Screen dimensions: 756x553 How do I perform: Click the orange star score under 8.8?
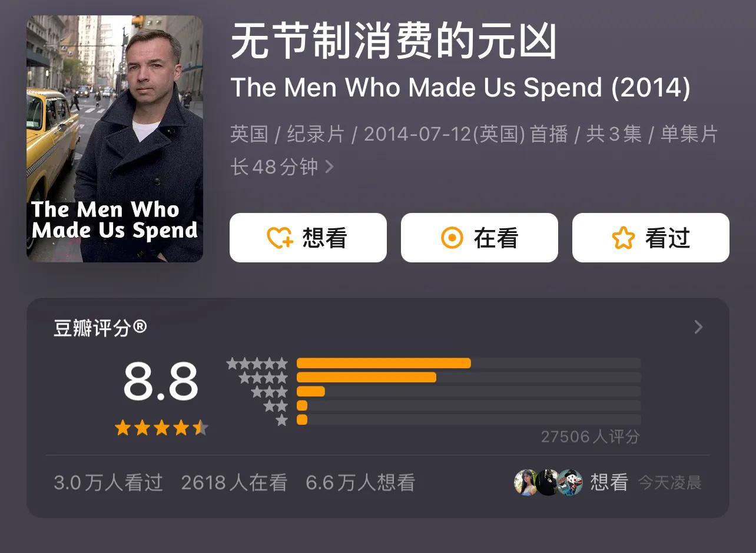[x=161, y=428]
